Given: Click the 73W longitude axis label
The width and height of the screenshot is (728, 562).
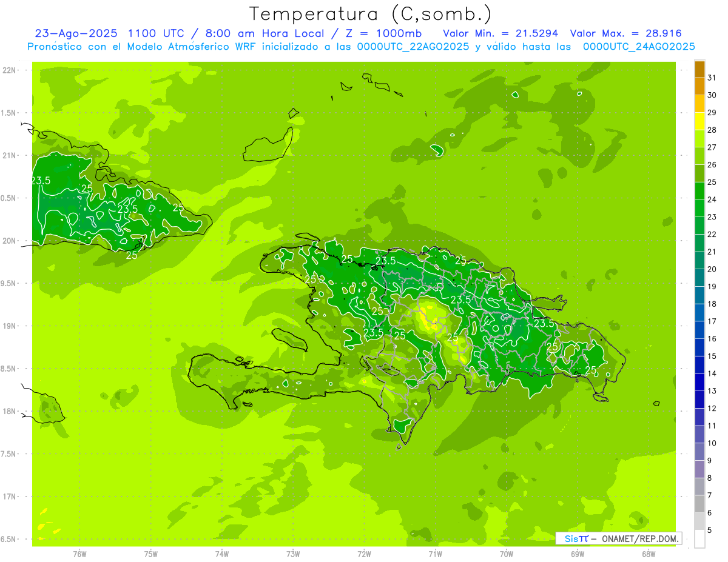Looking at the screenshot, I should tap(293, 554).
